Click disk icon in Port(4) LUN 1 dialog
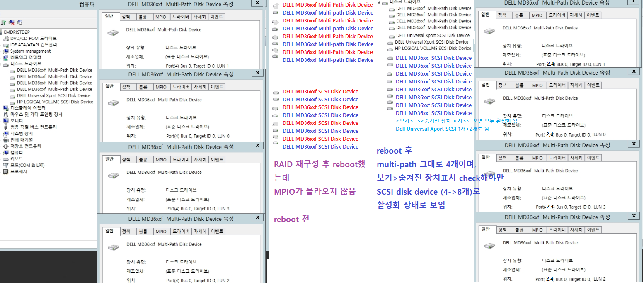The width and height of the screenshot is (644, 283). tap(113, 32)
